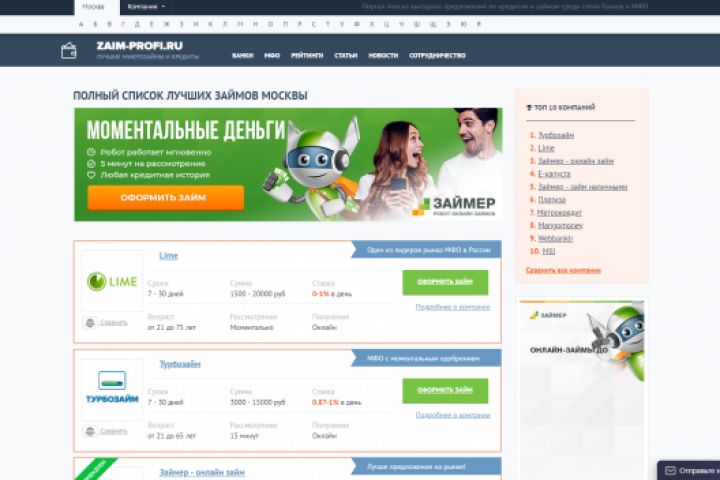Viewport: 720px width, 480px height.
Task: Open Метрокредит in top 10 list
Action: pyautogui.click(x=559, y=212)
